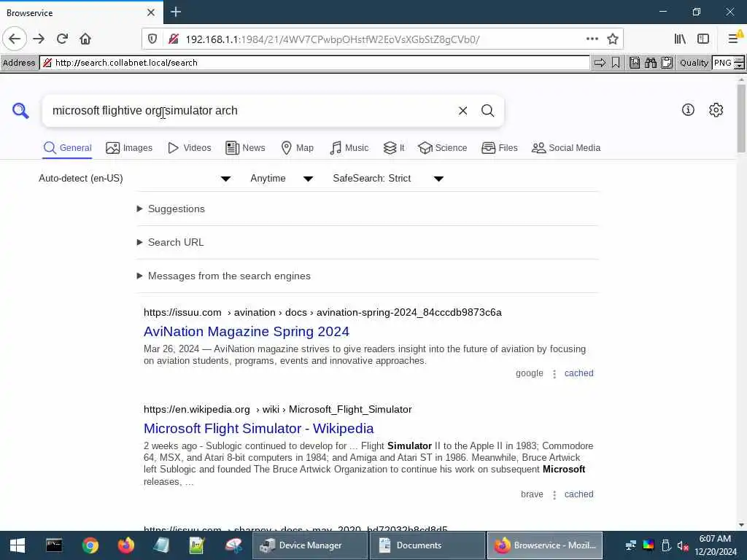Open the search info about icon
The image size is (747, 560).
tap(688, 110)
